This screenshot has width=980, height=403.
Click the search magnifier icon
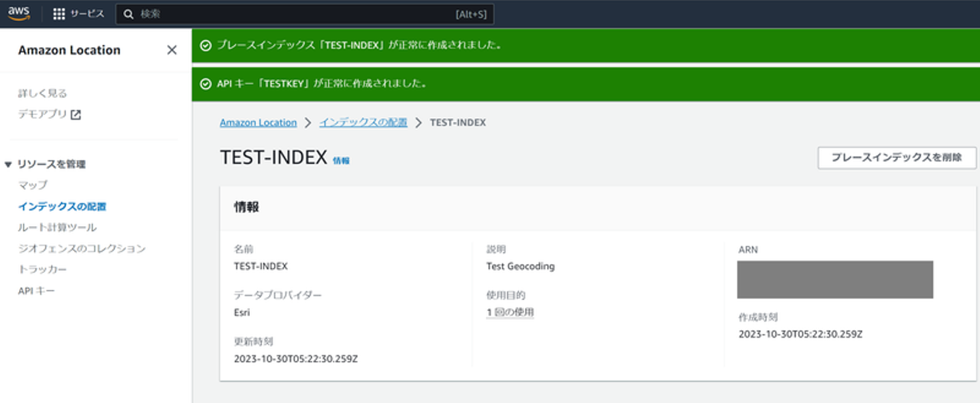tap(128, 14)
